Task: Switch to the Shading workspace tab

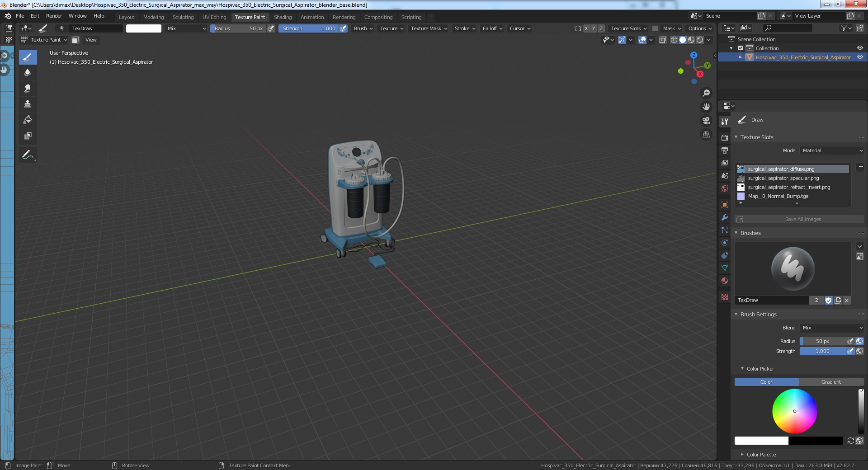Action: point(283,17)
